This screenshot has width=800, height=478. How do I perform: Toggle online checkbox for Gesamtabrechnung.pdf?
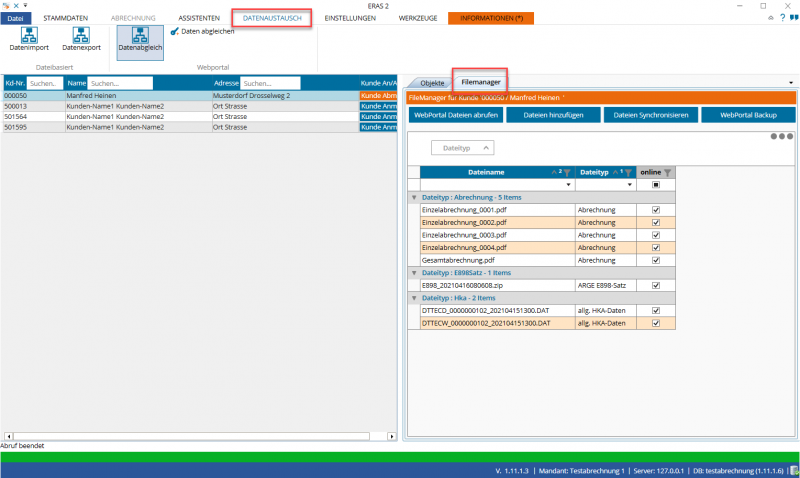pyautogui.click(x=656, y=260)
